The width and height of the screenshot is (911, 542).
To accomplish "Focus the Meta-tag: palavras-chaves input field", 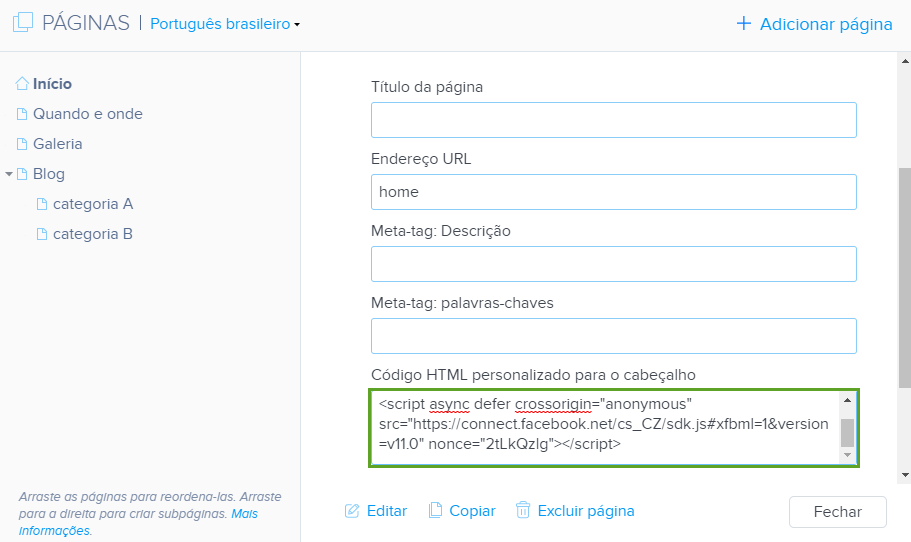I will [x=614, y=336].
